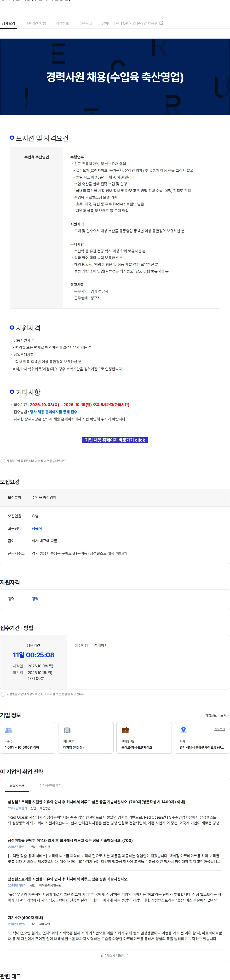Click the 기업 채용 홈페이지 바로가기 click button

pyautogui.click(x=115, y=440)
